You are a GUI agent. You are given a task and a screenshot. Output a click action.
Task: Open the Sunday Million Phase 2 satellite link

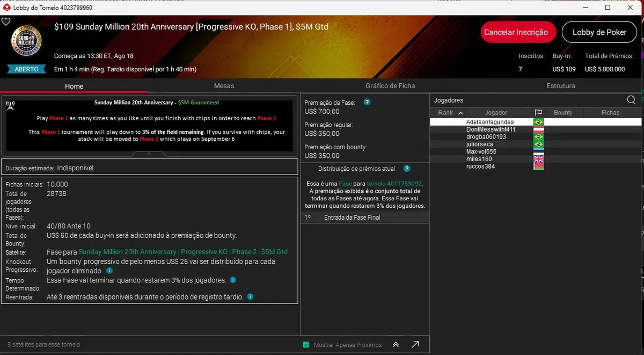point(183,252)
